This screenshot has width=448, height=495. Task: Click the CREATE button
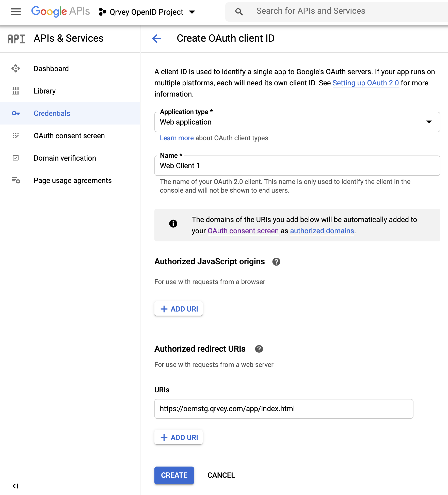point(174,475)
